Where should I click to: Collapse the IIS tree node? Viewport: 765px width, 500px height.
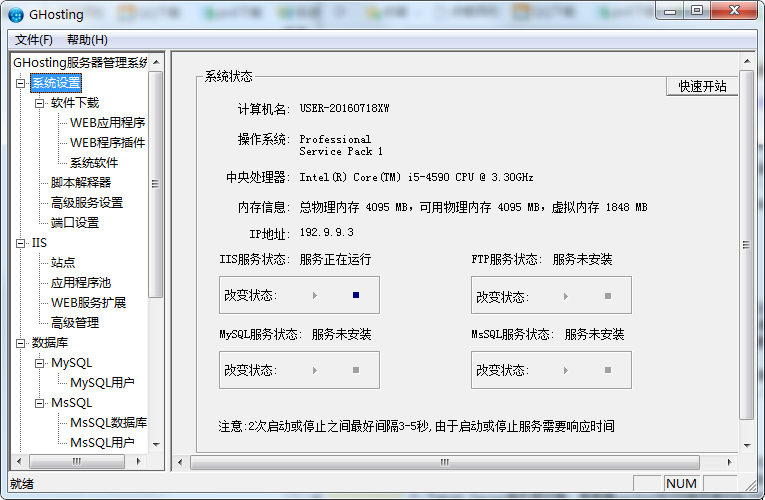[x=20, y=243]
